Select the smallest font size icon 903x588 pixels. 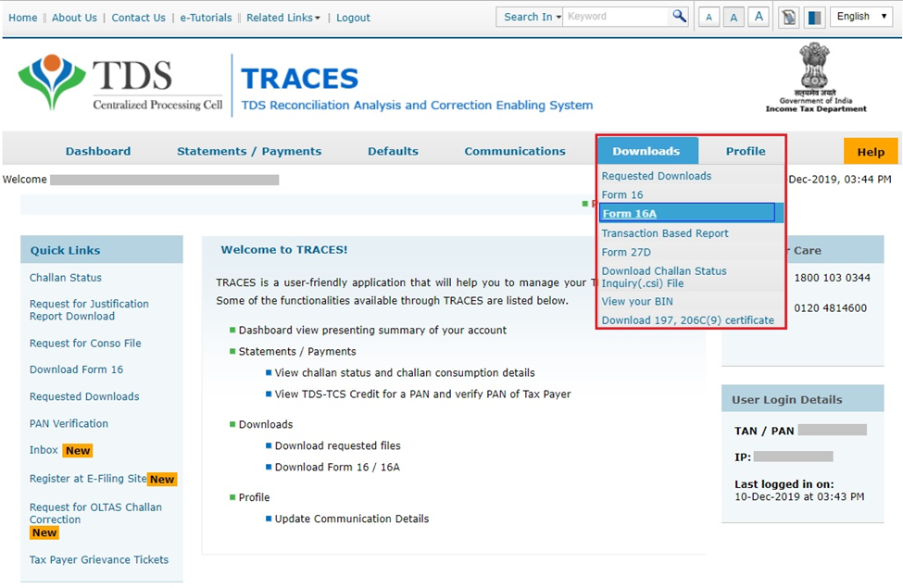709,16
